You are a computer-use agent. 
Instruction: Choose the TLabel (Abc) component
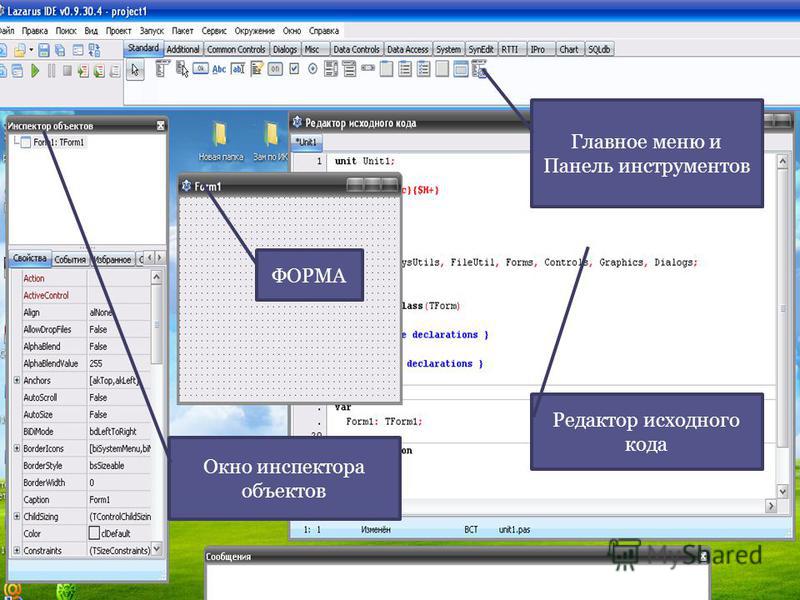tap(219, 69)
